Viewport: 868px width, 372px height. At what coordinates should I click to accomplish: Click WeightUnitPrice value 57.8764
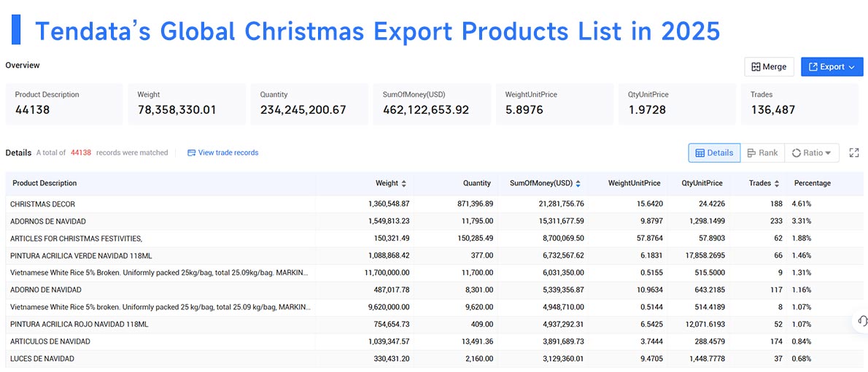point(648,238)
